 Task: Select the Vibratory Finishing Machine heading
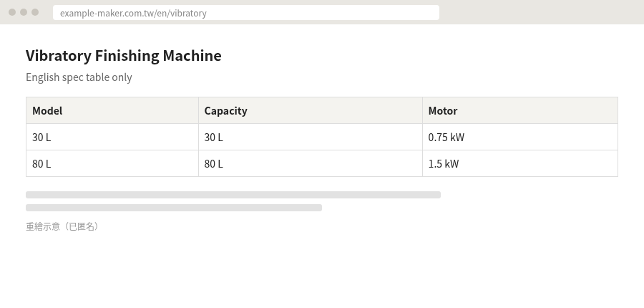click(124, 56)
